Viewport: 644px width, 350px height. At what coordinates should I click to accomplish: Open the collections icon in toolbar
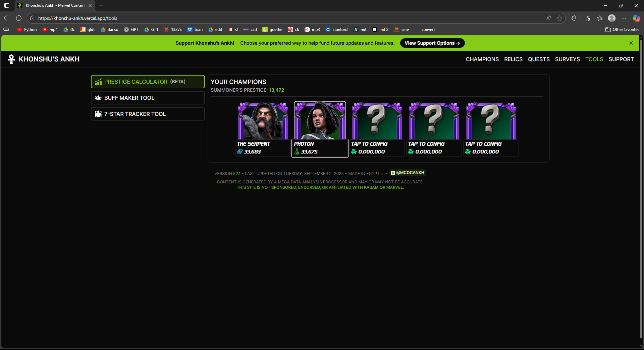tap(588, 18)
